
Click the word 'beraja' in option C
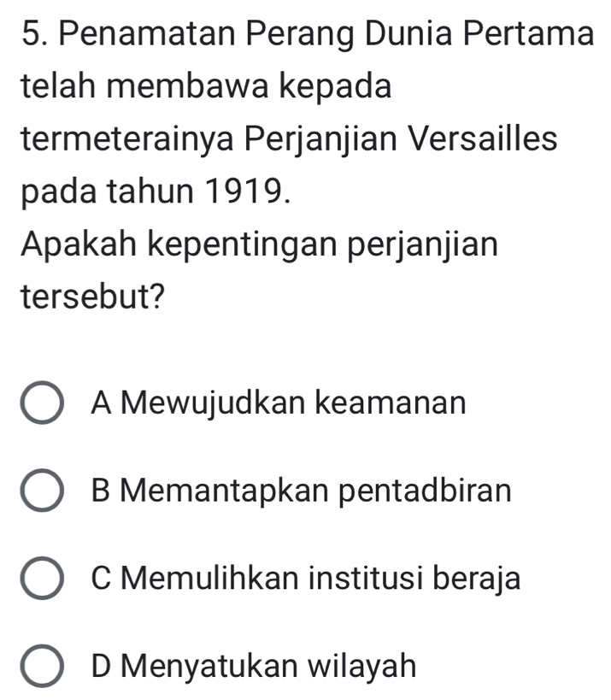[x=477, y=579]
